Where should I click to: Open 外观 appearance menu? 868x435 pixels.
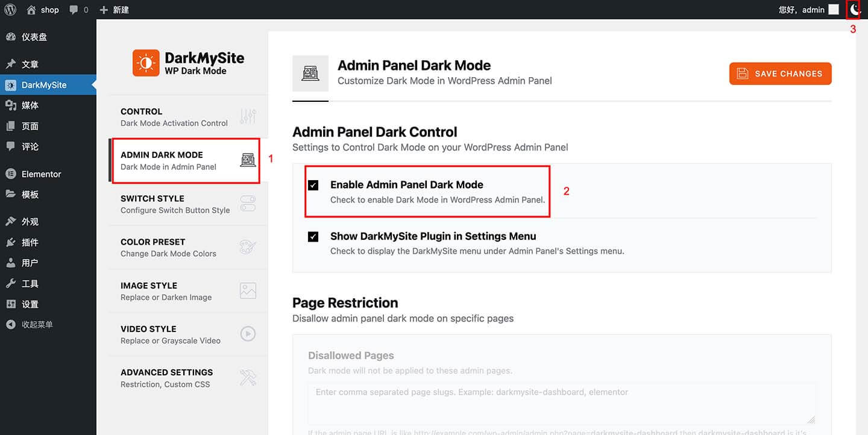[x=48, y=222]
